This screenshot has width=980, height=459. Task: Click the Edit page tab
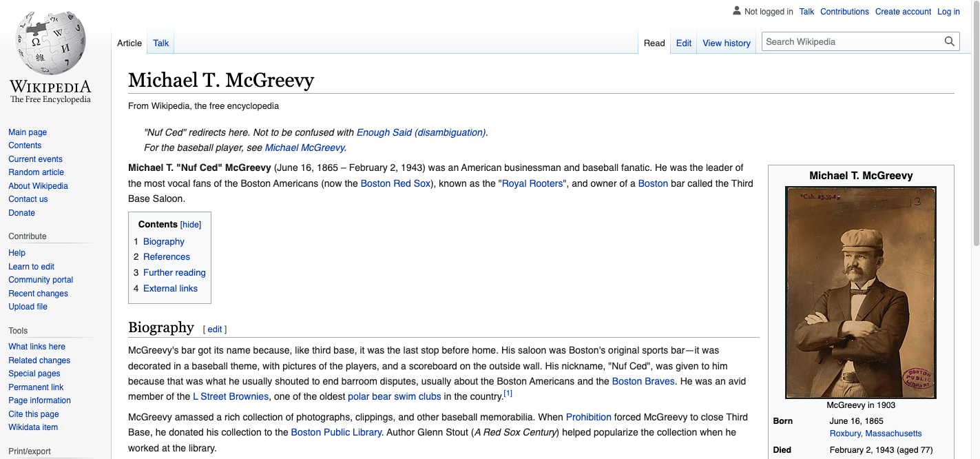click(x=683, y=43)
